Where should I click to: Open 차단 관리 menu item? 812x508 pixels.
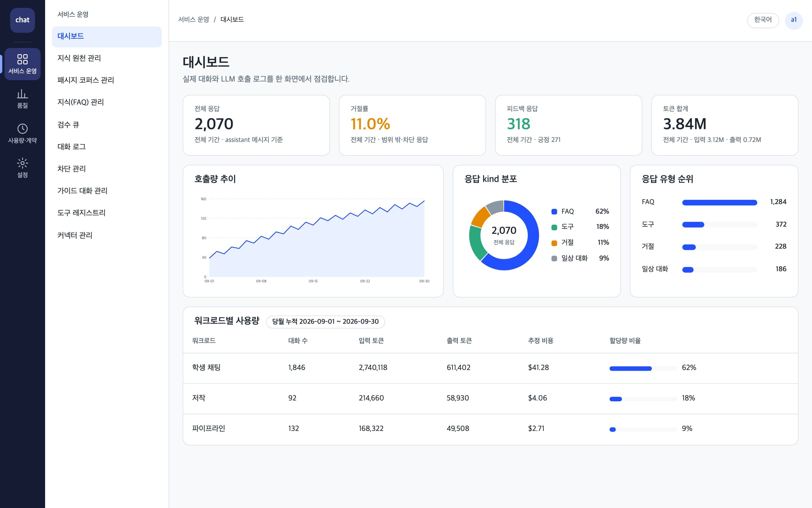pyautogui.click(x=107, y=169)
